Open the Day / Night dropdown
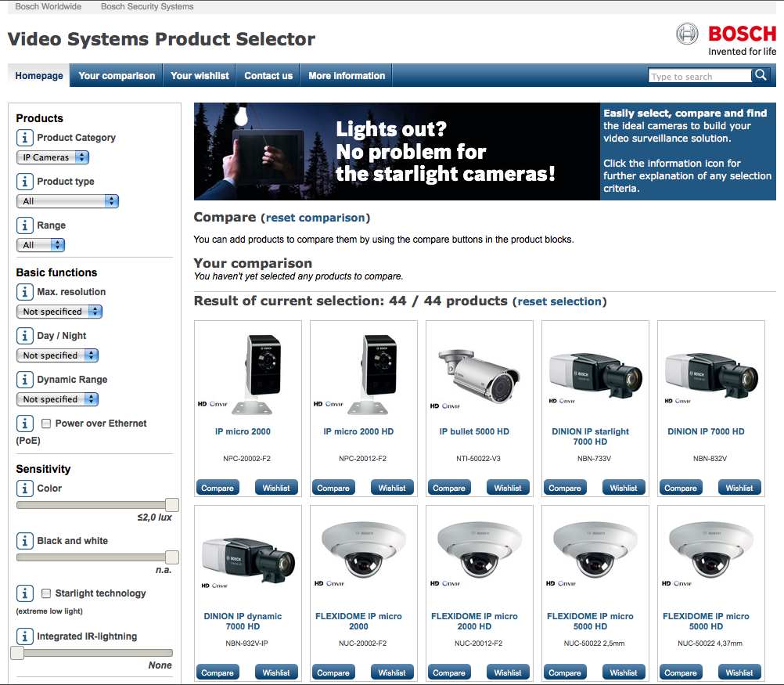Image resolution: width=784 pixels, height=685 pixels. pos(57,355)
